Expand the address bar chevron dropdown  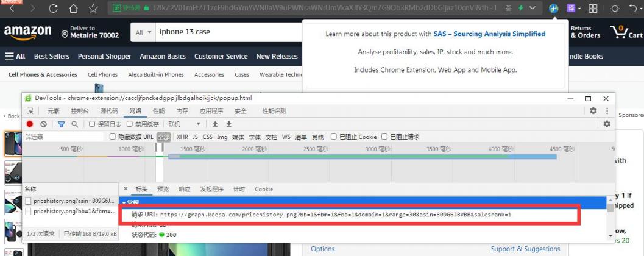click(533, 8)
